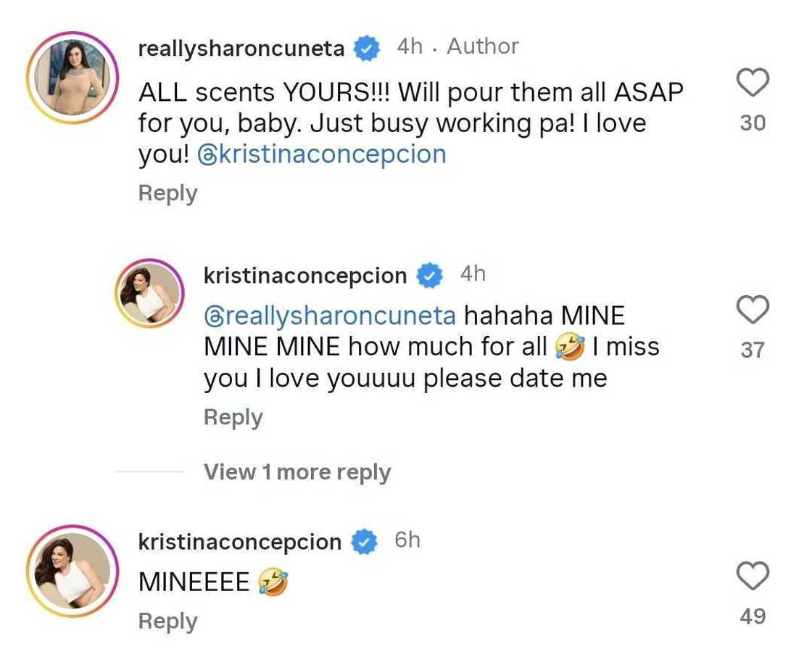Viewport: 812px width, 668px height.
Task: Select the username kristinaconcepcion
Action: point(305,275)
